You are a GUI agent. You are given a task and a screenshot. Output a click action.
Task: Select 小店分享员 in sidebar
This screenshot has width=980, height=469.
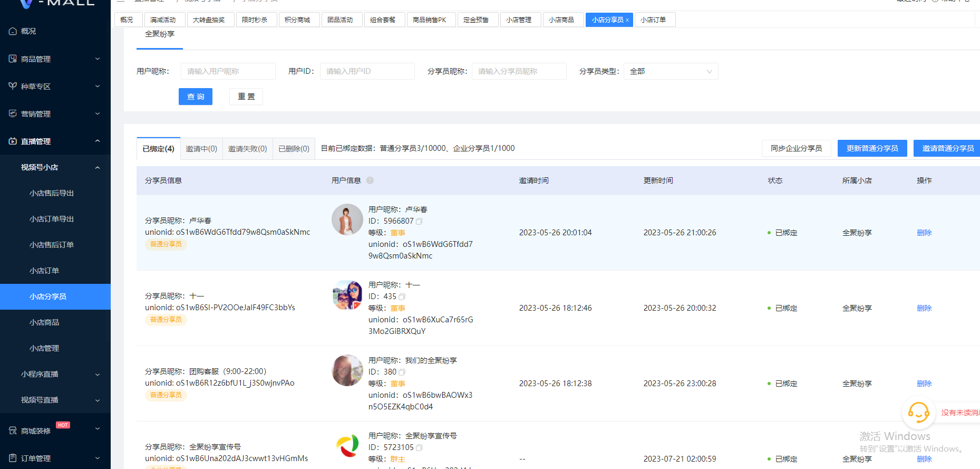point(55,296)
